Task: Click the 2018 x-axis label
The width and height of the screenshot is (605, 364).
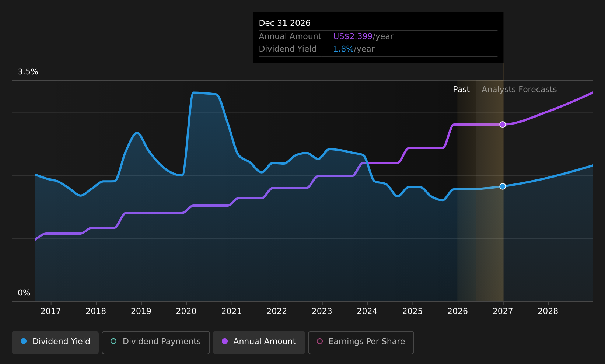Action: (96, 311)
